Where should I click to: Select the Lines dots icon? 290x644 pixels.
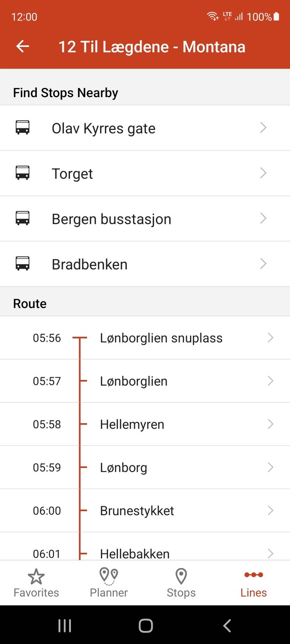(253, 575)
